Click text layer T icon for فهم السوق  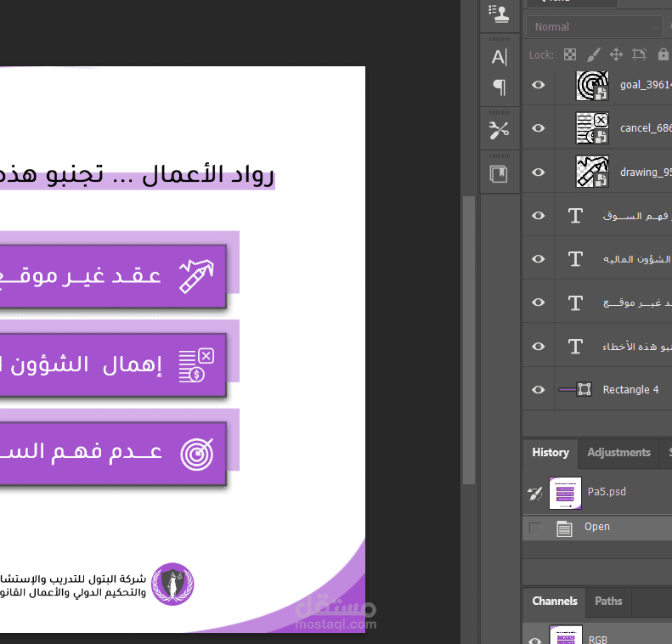[575, 216]
